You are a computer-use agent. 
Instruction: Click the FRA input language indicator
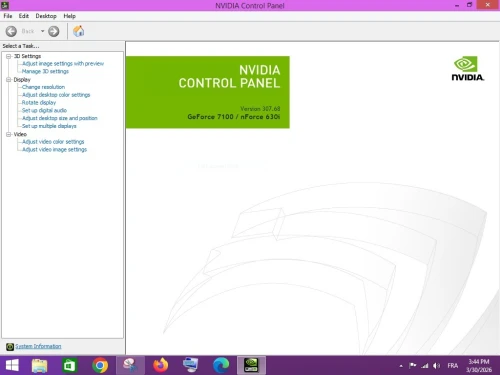click(453, 366)
